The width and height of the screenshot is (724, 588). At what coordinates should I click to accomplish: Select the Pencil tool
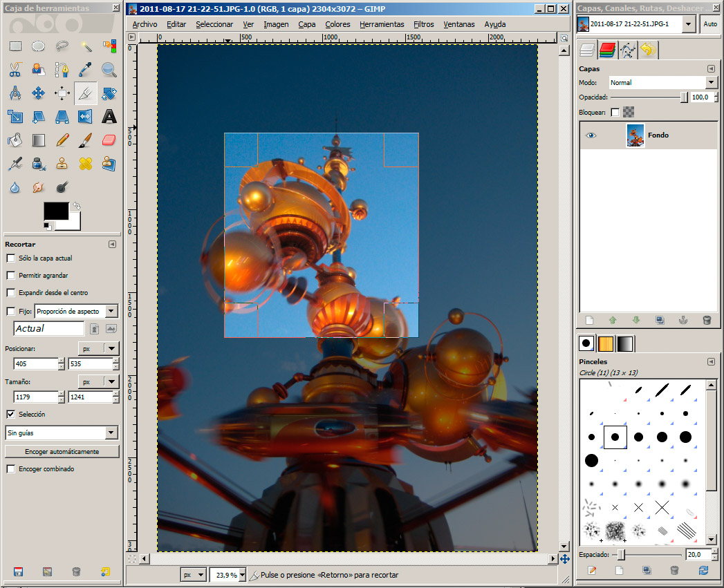[62, 140]
